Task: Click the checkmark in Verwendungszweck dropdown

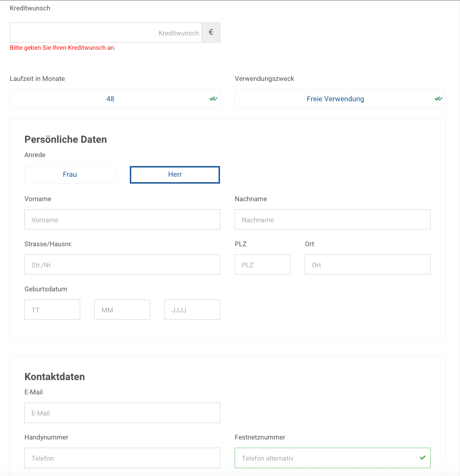Action: [x=438, y=99]
